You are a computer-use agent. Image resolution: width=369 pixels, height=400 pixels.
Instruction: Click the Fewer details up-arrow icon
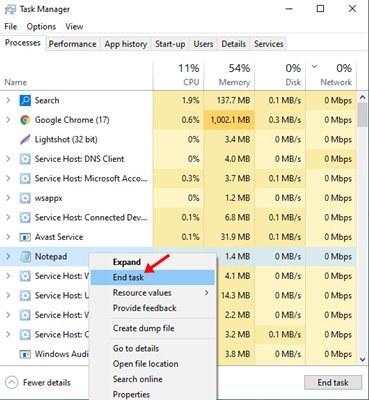coord(12,382)
